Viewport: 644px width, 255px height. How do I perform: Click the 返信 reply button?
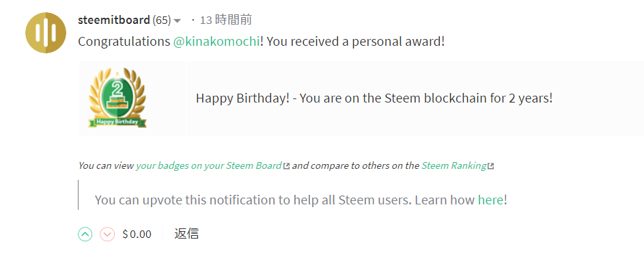point(186,234)
